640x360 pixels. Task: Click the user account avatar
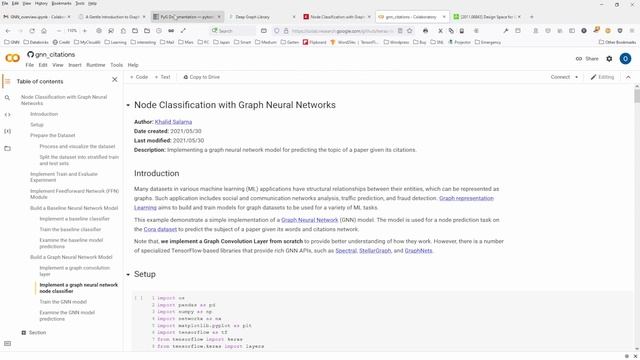pyautogui.click(x=625, y=59)
